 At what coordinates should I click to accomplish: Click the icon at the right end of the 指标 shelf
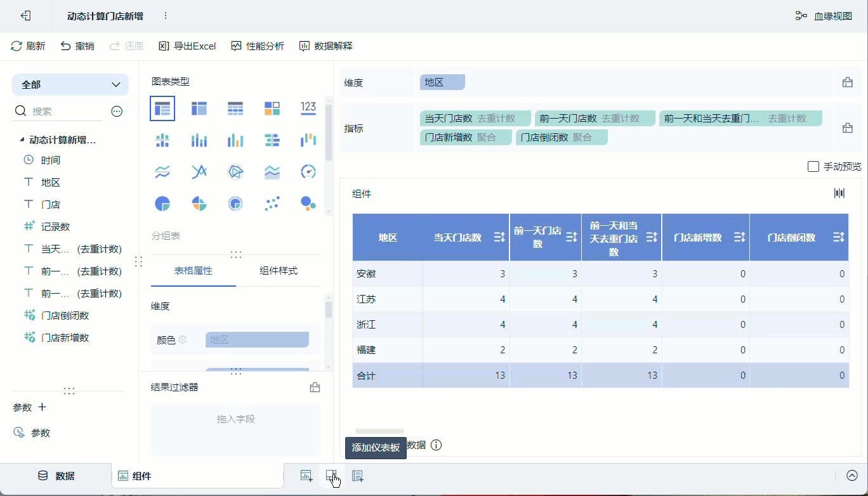tap(847, 128)
